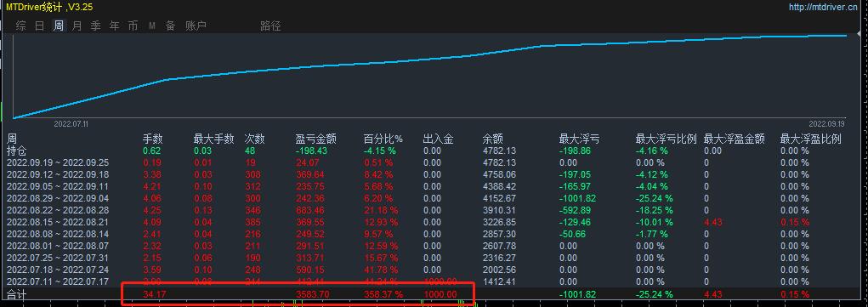Screen dimensions: 868x307
Task: Open the 备 tab
Action: pos(171,26)
